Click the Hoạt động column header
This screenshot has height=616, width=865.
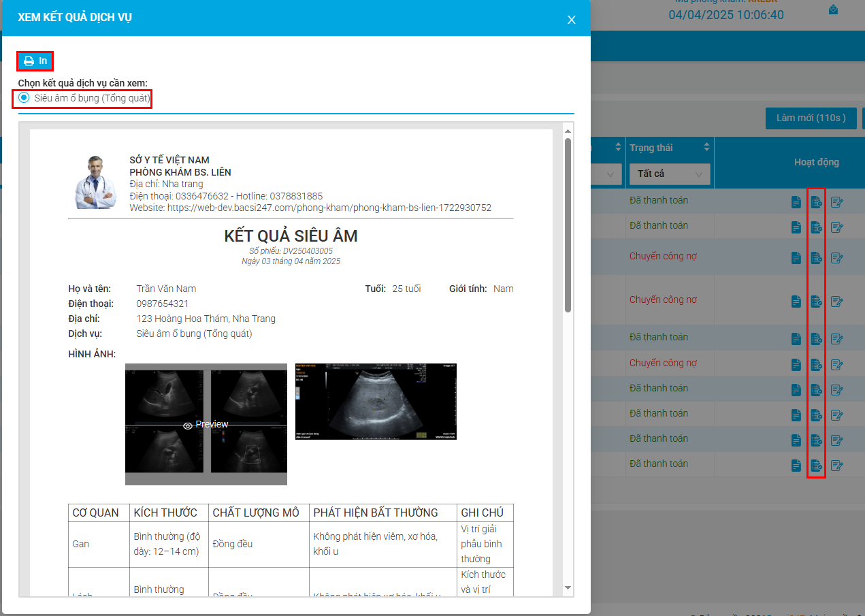tap(817, 162)
